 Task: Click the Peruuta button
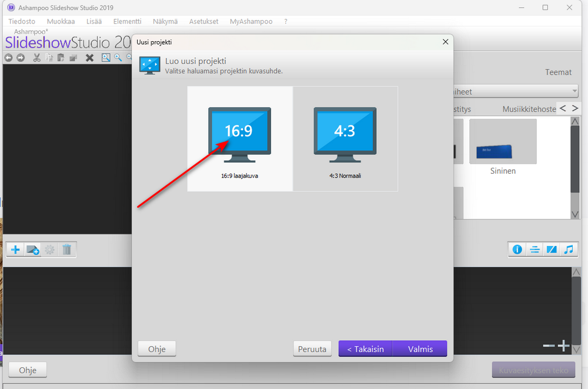[x=312, y=349]
